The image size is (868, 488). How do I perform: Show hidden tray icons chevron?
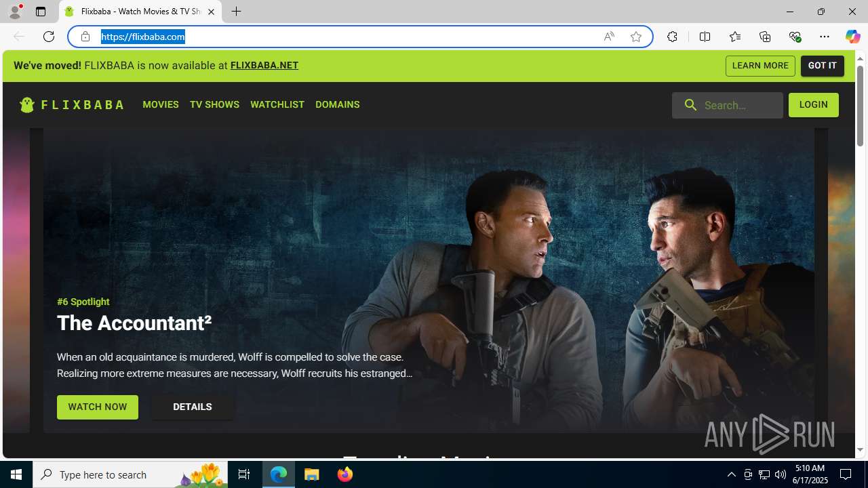(x=732, y=474)
